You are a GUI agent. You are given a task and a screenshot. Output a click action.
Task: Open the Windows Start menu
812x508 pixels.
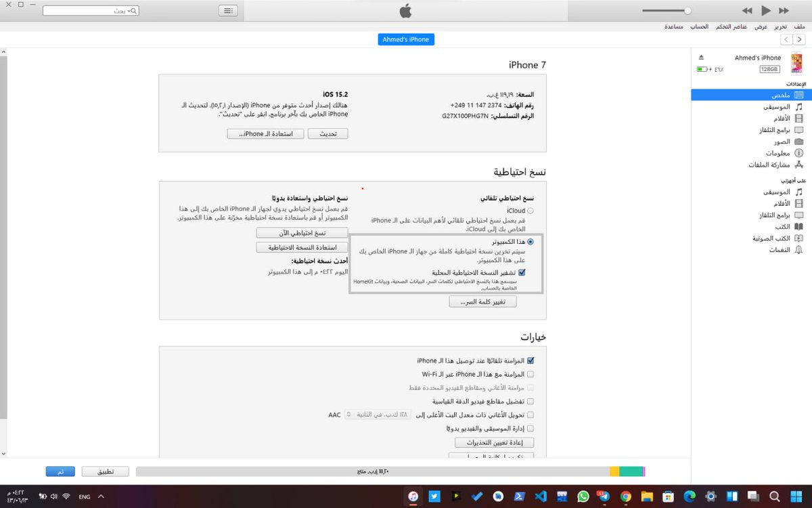[796, 496]
